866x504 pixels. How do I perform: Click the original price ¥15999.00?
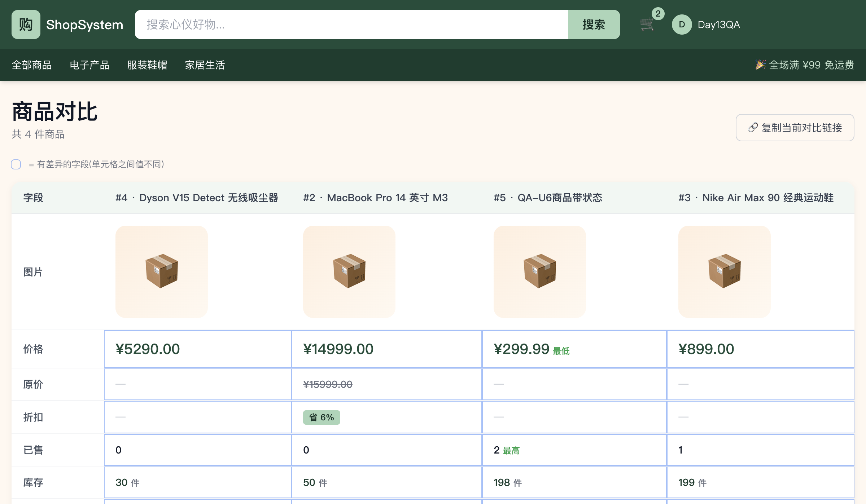pos(328,384)
